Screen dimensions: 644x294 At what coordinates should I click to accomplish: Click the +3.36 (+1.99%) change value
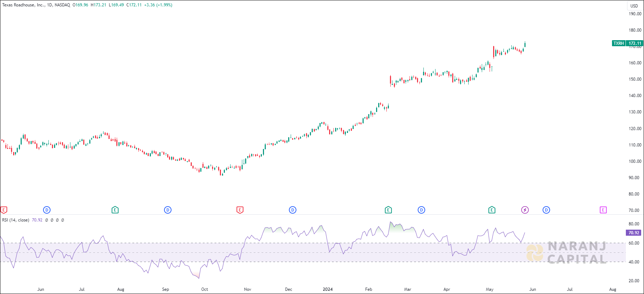(x=158, y=5)
